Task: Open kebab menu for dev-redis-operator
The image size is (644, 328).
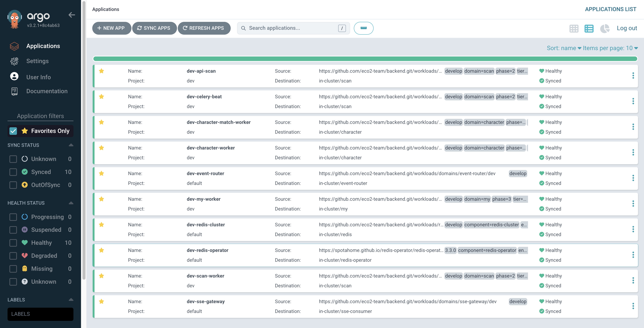Action: [633, 255]
